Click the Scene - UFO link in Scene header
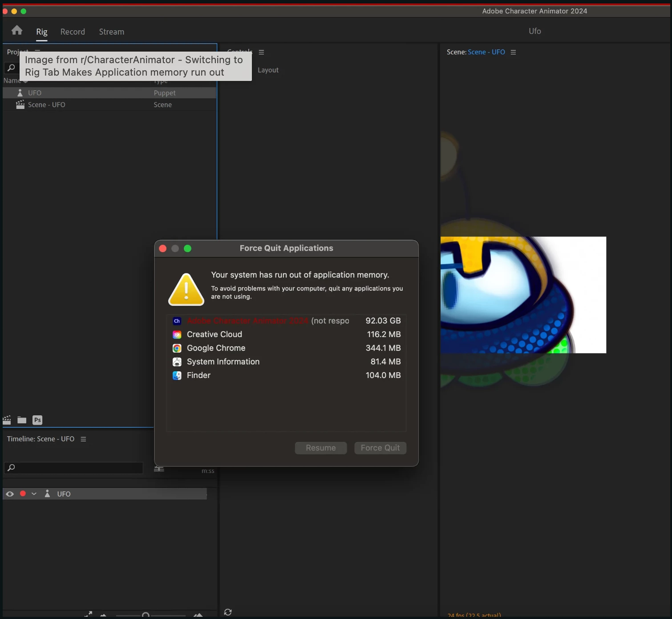Viewport: 672px width, 619px height. 486,52
